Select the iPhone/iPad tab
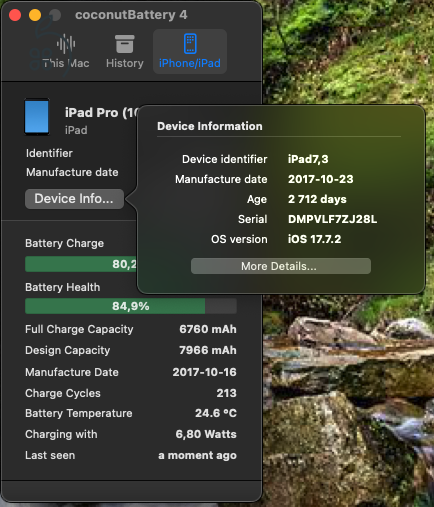Image resolution: width=434 pixels, height=507 pixels. [190, 52]
